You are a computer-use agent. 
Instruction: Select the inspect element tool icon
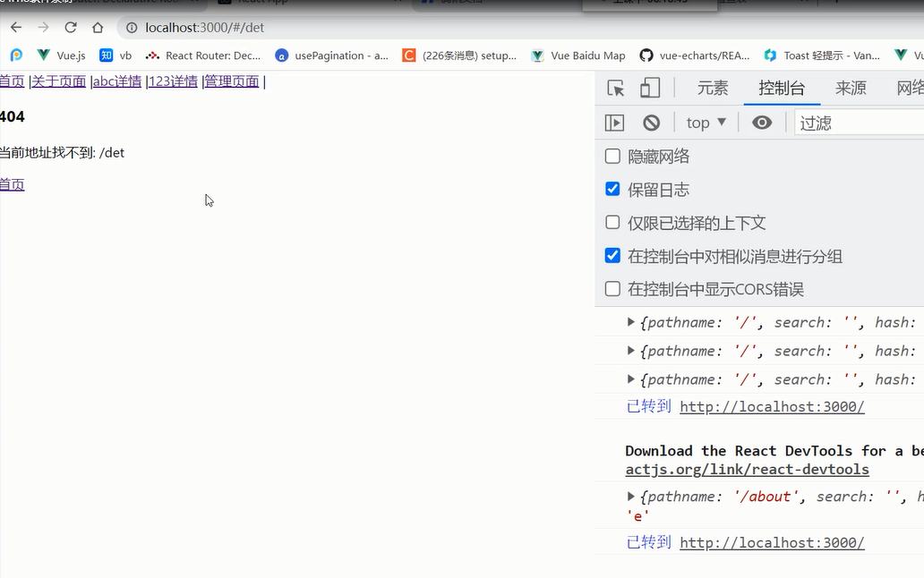click(614, 87)
